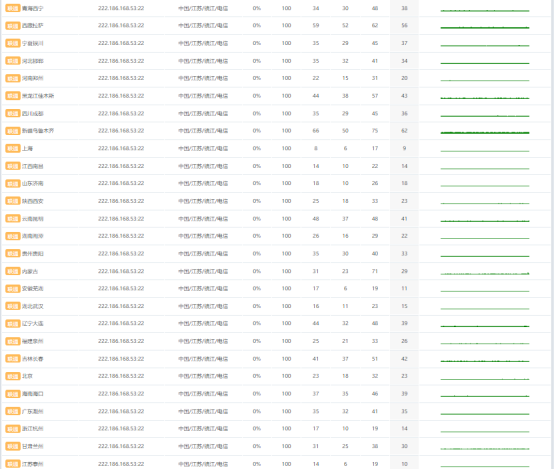This screenshot has width=554, height=469.
Task: Click the 吉林长春 node label
Action: tap(33, 359)
